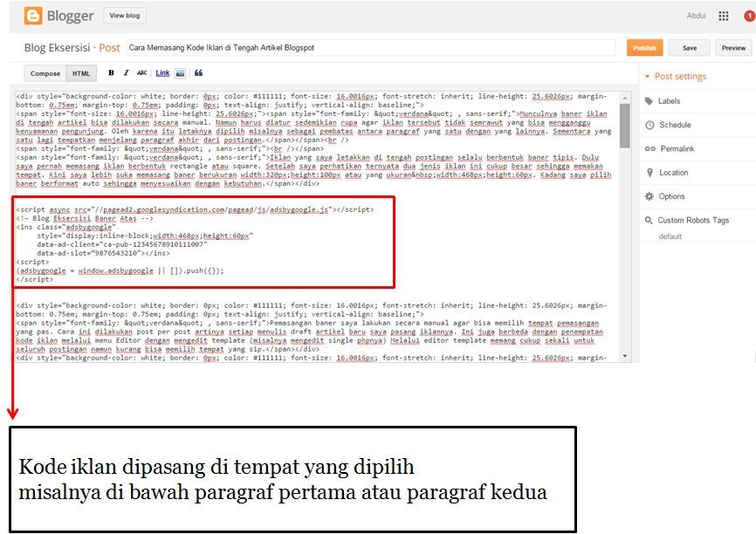Click the Labels tag icon
756x534 pixels.
click(x=649, y=100)
